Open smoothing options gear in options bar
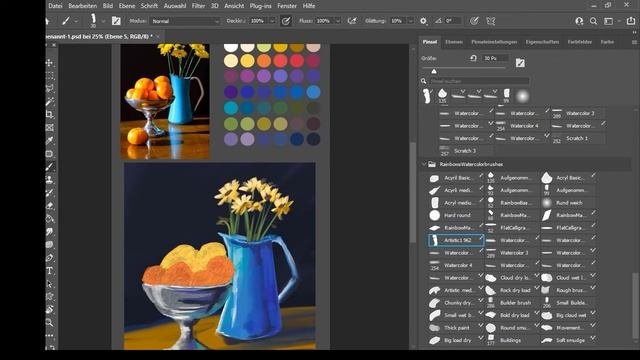 coord(423,21)
